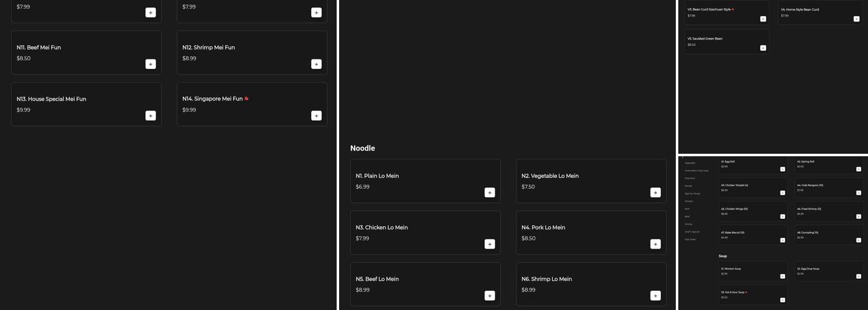Add N14. Singapore Mei Fun to order

pos(316,115)
